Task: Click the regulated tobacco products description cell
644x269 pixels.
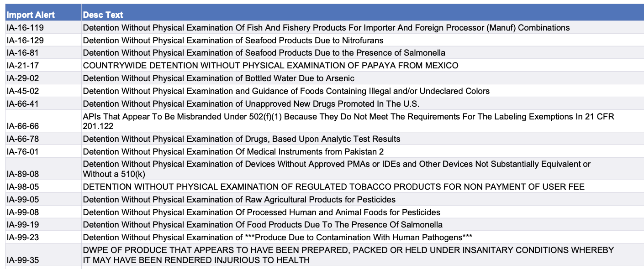Action: (333, 187)
